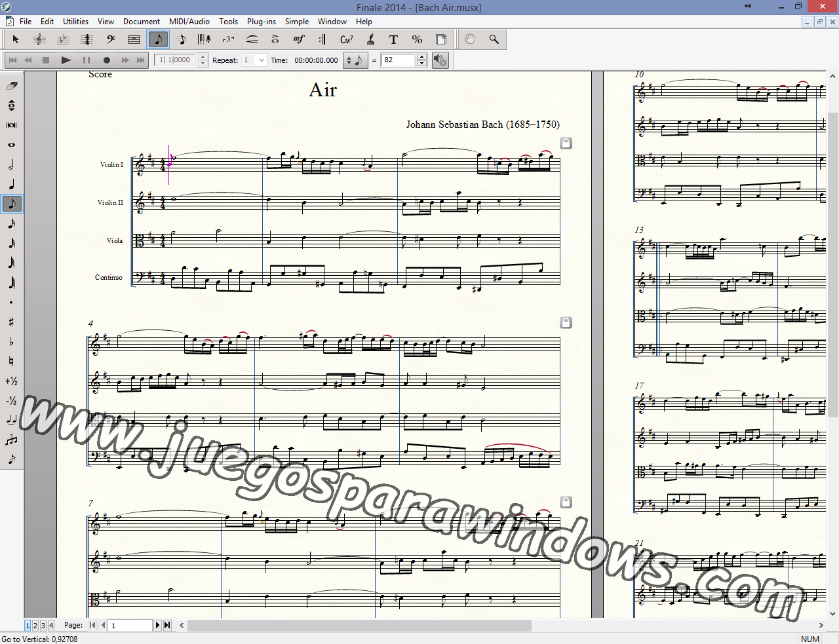Click the horizontal scrollbar thumb

[x=359, y=626]
